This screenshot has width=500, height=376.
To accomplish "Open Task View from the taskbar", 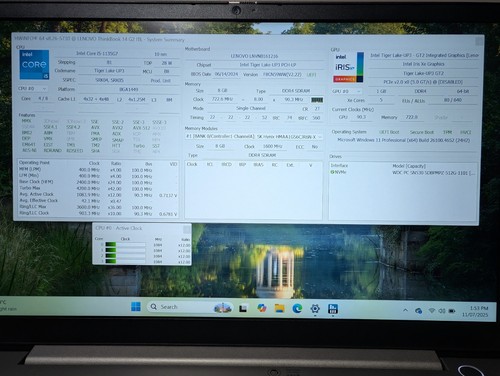I will [x=243, y=309].
